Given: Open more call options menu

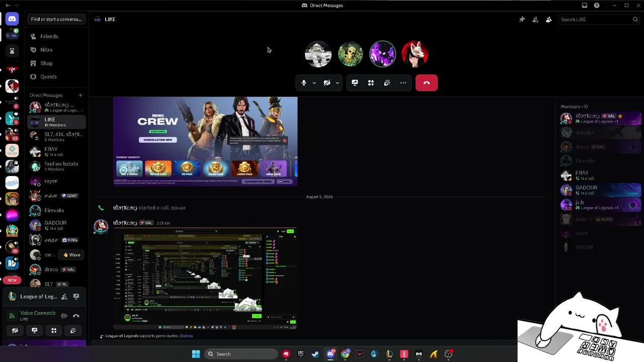Looking at the screenshot, I should click(x=403, y=83).
